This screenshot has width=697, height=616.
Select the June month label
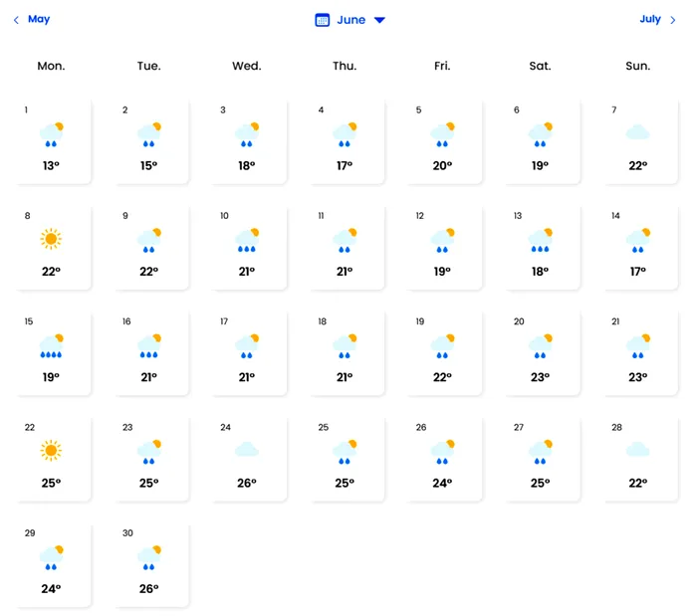point(351,20)
